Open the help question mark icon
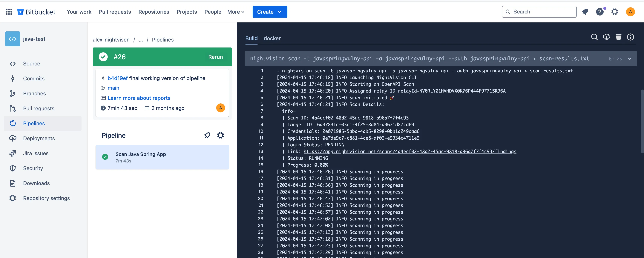Viewport: 644px width, 258px height. point(600,12)
